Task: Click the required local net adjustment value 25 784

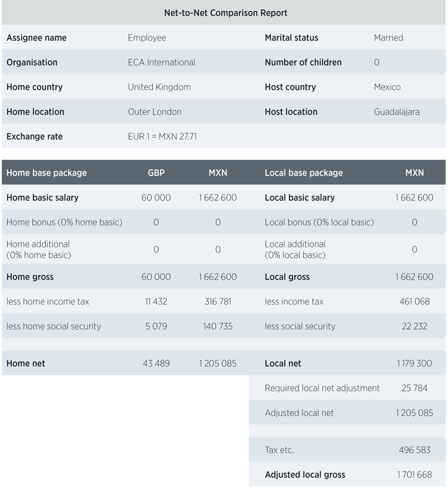Action: 414,388
